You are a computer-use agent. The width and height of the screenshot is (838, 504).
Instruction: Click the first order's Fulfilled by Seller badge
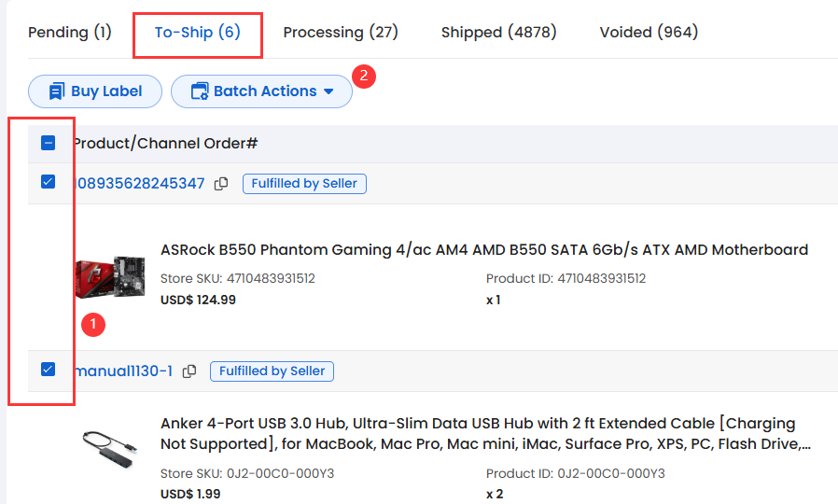[304, 184]
